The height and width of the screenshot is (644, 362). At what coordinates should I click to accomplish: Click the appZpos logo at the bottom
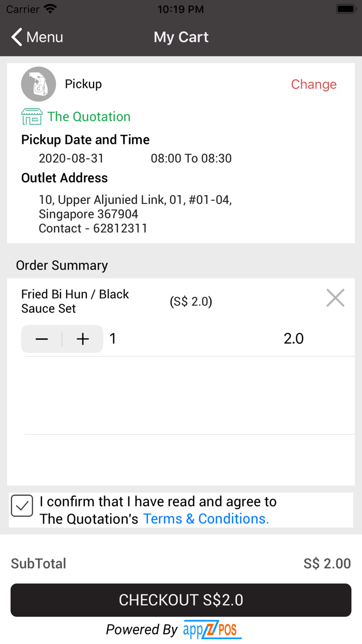pyautogui.click(x=212, y=630)
